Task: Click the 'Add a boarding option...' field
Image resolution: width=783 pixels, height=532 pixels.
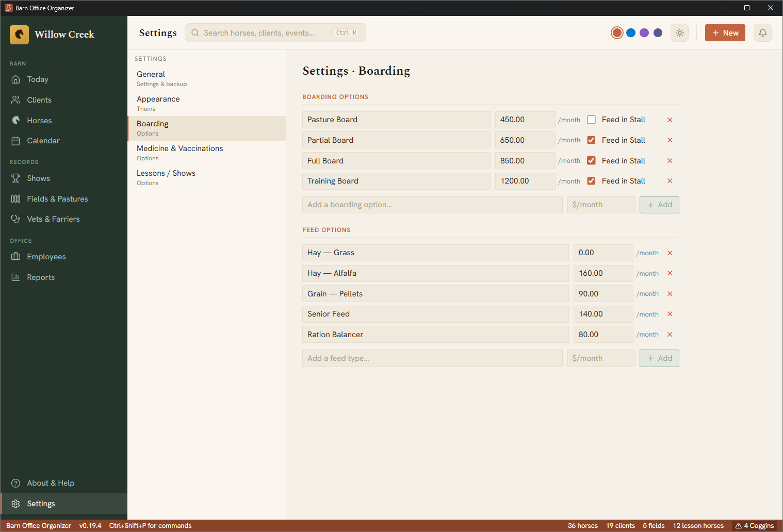Action: tap(432, 205)
